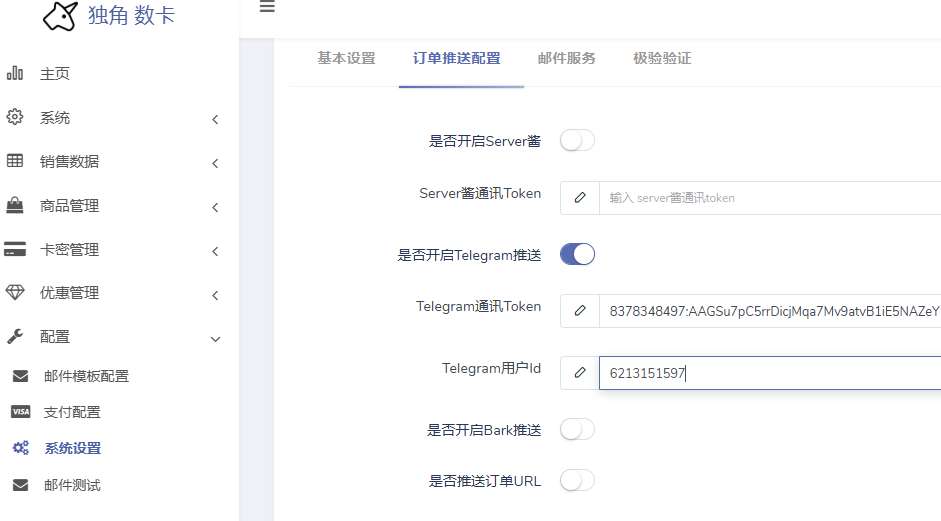Click the shopping bag 商品管理 icon

(x=15, y=205)
